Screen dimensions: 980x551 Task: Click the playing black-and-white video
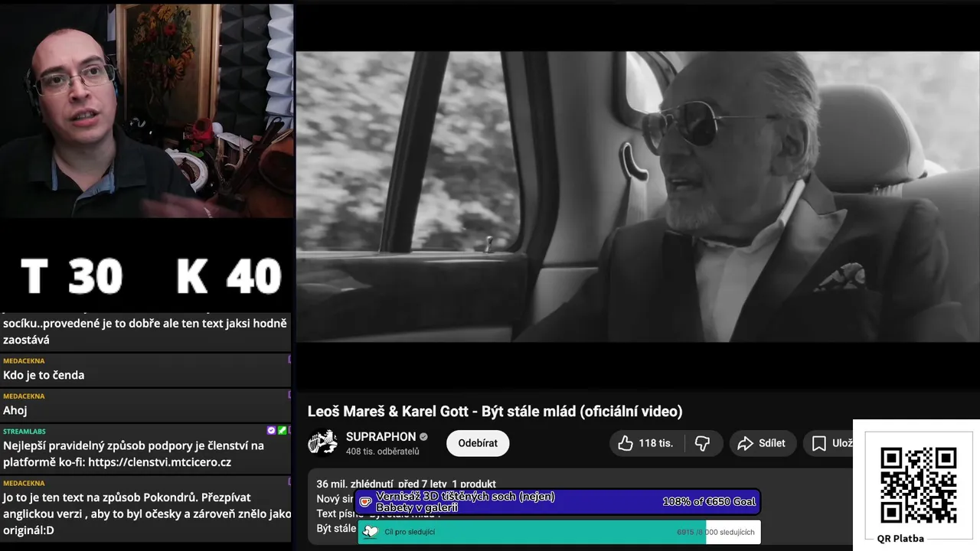click(638, 197)
